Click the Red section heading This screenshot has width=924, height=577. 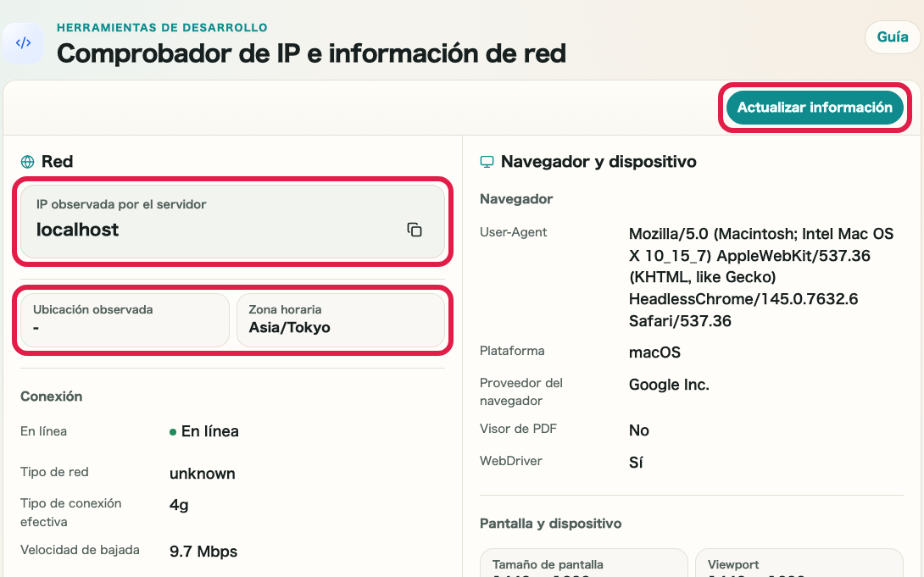tap(57, 162)
